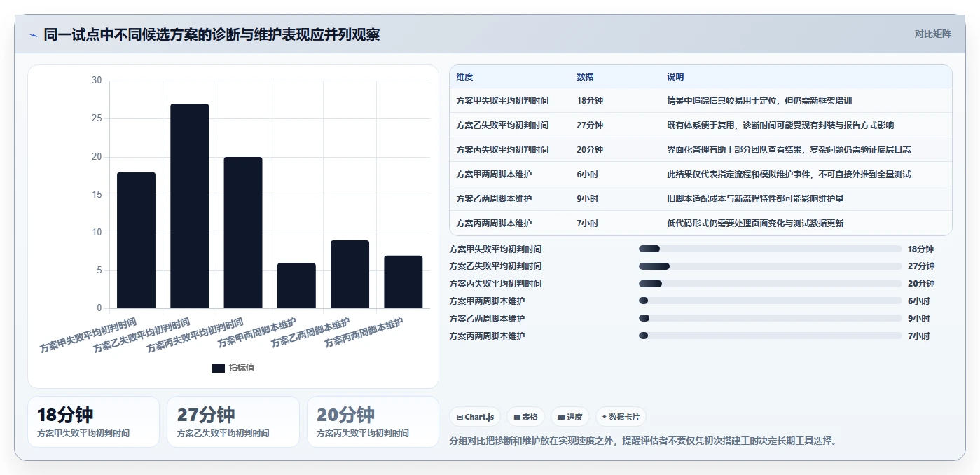Open the 18分钟 data card

[93, 422]
